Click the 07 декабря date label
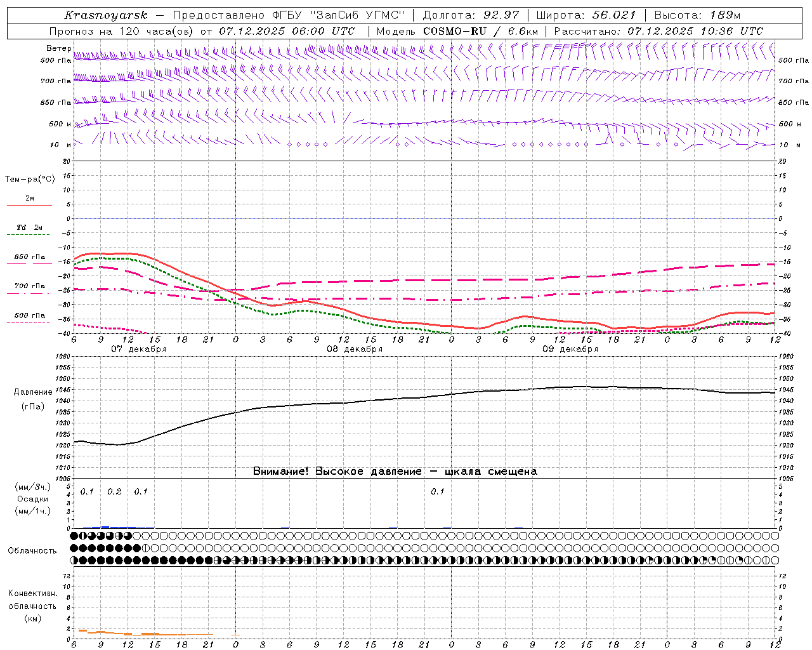The height and width of the screenshot is (650, 812). 139,349
